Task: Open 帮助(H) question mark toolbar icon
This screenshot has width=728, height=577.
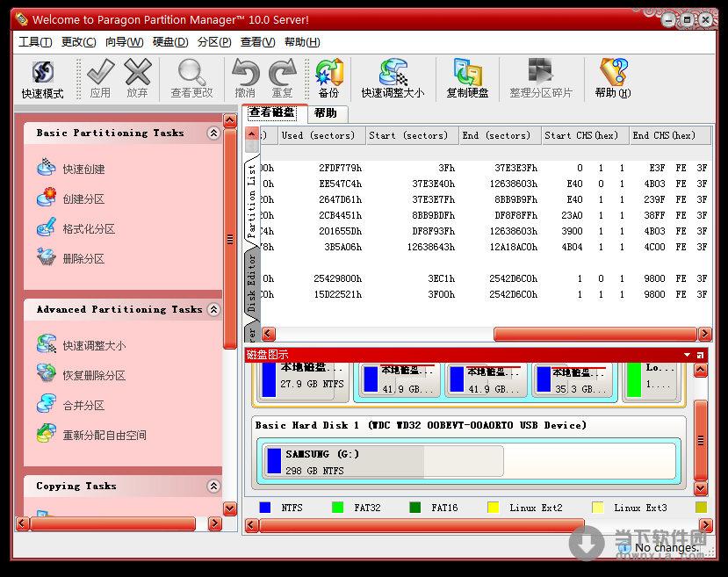Action: 613,72
